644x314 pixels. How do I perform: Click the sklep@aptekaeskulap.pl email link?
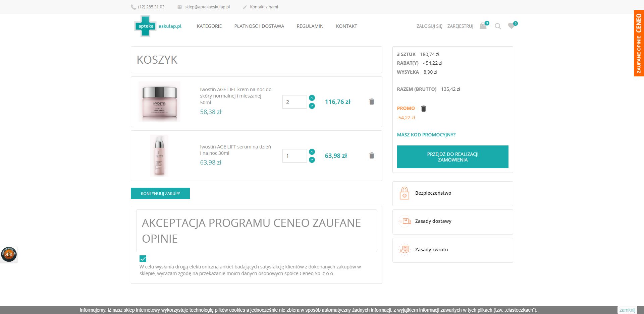[207, 7]
